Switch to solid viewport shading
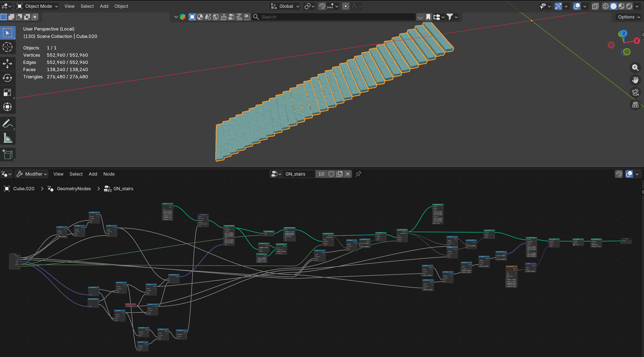Image resolution: width=644 pixels, height=357 pixels. pyautogui.click(x=614, y=6)
